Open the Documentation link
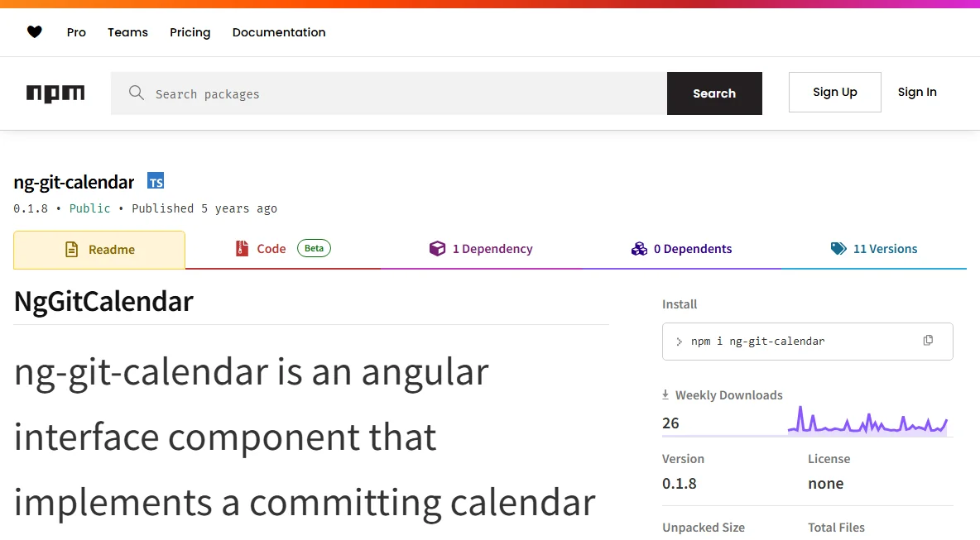 point(279,32)
